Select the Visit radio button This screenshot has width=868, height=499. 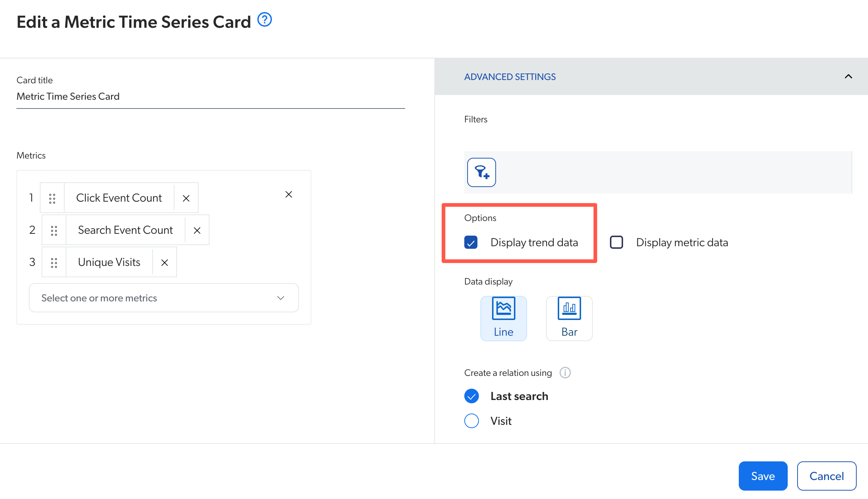[x=472, y=421]
